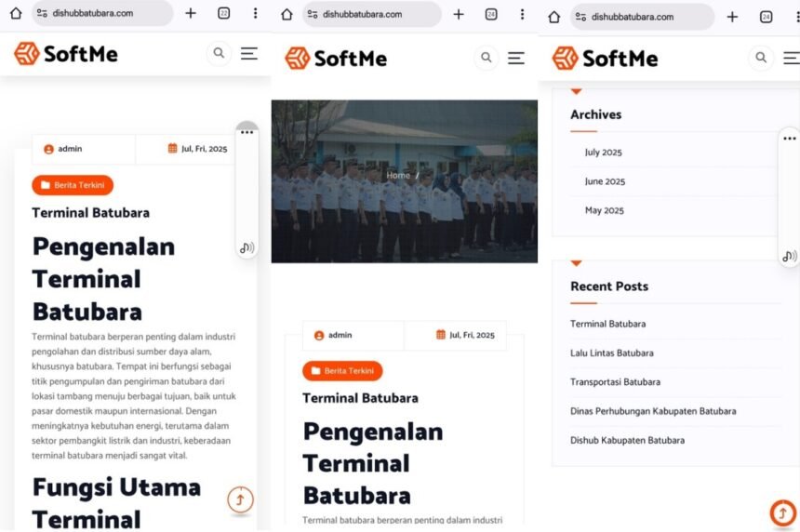Open the Dinas Perhubungan Kabupaten Batubara post
Screen dimensions: 800x532
pos(652,411)
